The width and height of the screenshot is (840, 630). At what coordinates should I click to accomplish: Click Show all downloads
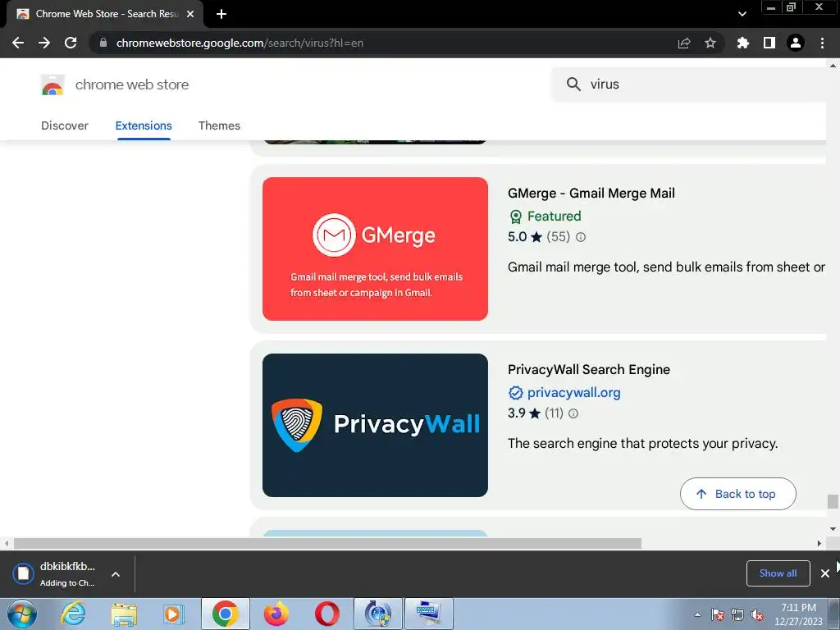click(778, 573)
